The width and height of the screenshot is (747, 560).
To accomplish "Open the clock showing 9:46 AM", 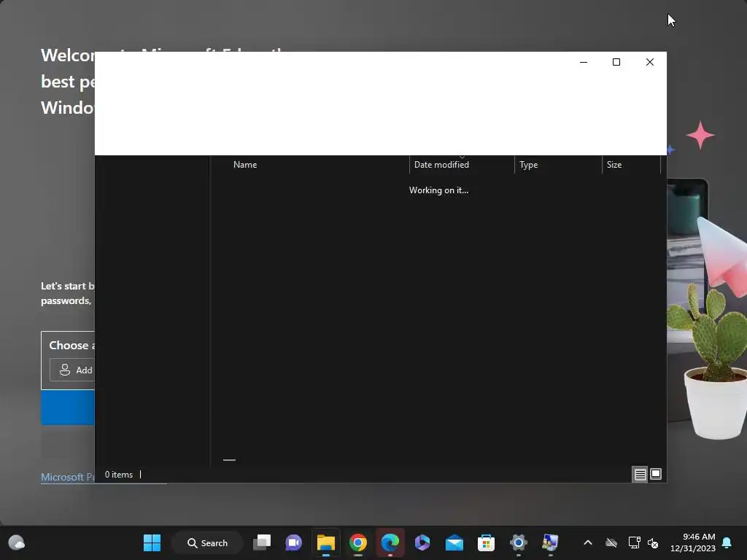I will pos(693,542).
